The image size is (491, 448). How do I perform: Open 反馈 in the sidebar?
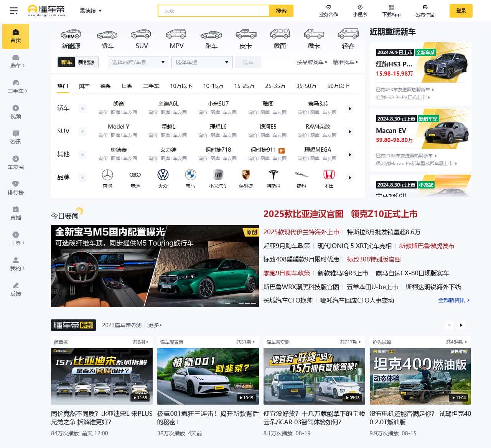coord(16,289)
